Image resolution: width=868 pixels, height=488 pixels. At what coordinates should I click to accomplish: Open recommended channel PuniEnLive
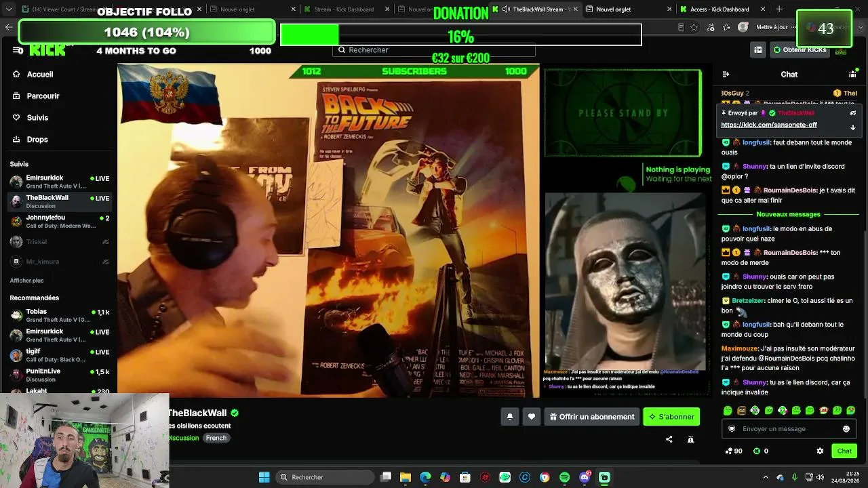[x=60, y=375]
